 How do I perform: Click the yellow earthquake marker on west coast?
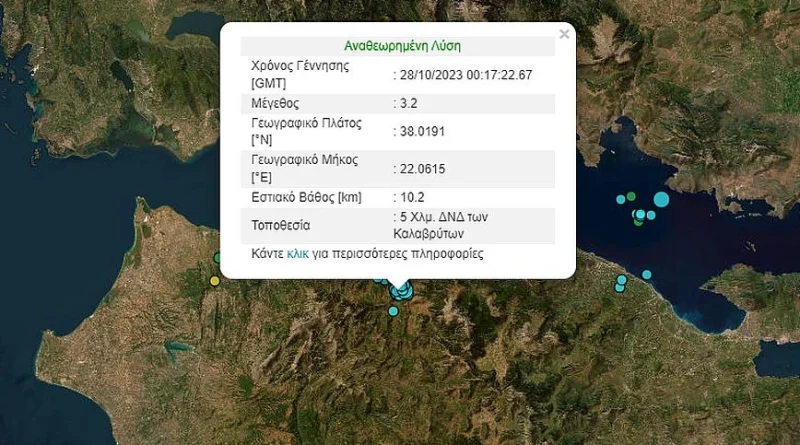214,282
